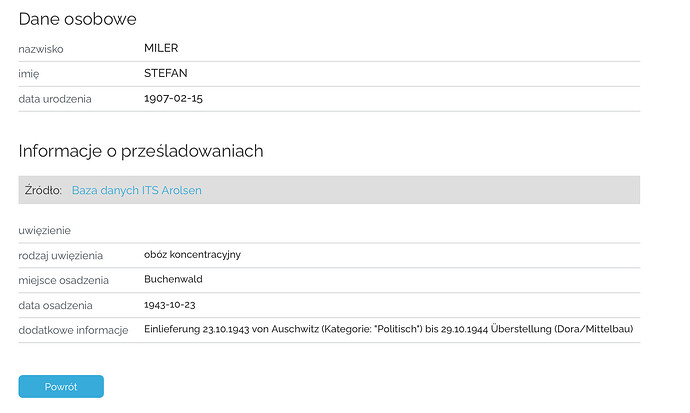This screenshot has width=690, height=413.
Task: Click the data urodzenia label
Action: (55, 99)
